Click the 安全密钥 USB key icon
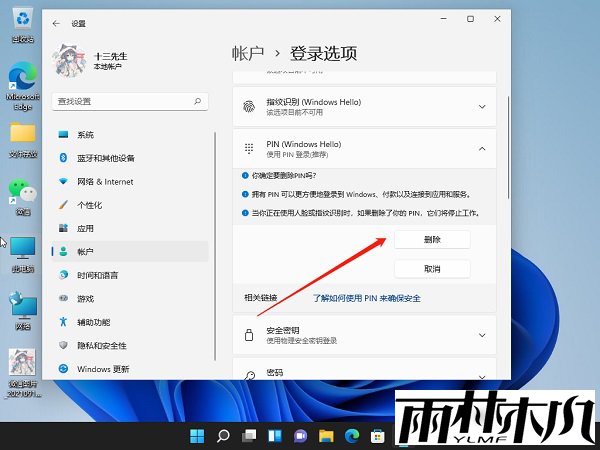This screenshot has height=450, width=600. coord(249,335)
